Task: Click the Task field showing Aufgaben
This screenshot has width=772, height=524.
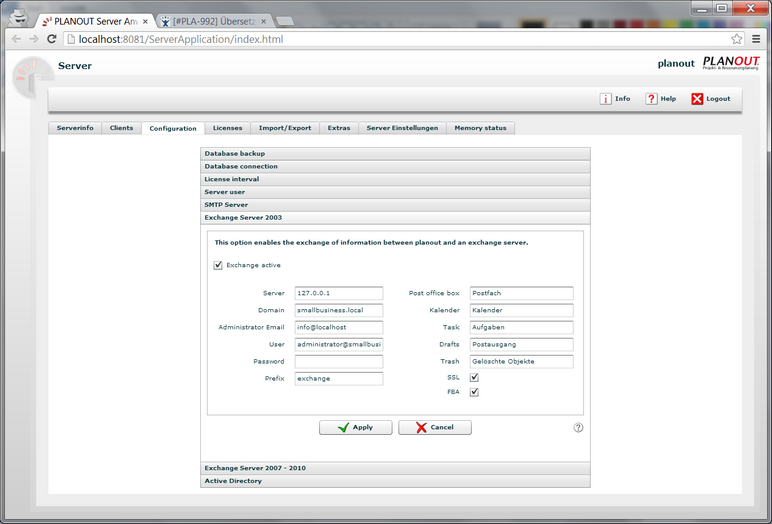Action: tap(521, 328)
